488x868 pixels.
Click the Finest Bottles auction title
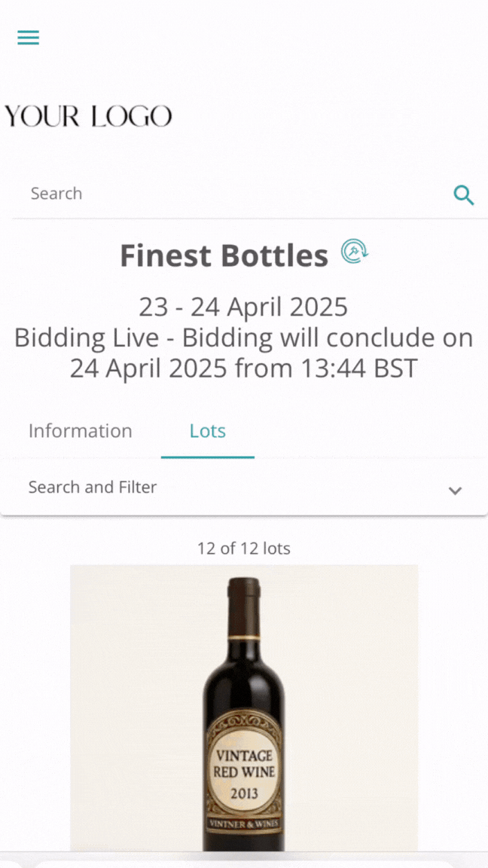224,256
